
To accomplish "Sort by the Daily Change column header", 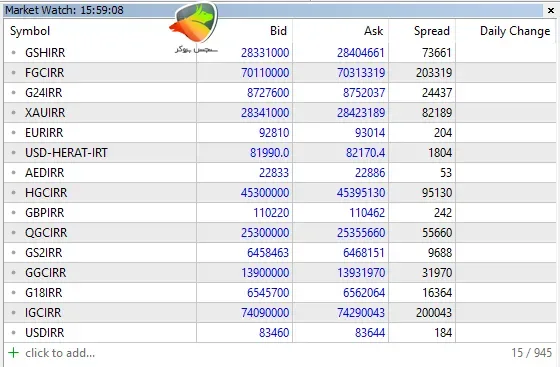I will coord(515,31).
